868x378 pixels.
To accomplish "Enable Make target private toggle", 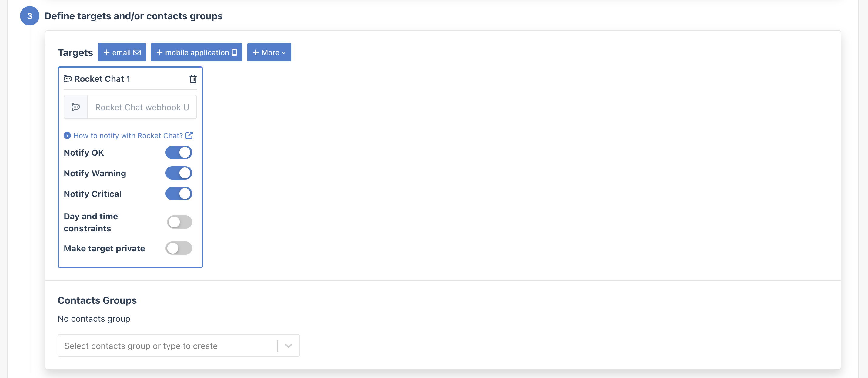I will (178, 247).
